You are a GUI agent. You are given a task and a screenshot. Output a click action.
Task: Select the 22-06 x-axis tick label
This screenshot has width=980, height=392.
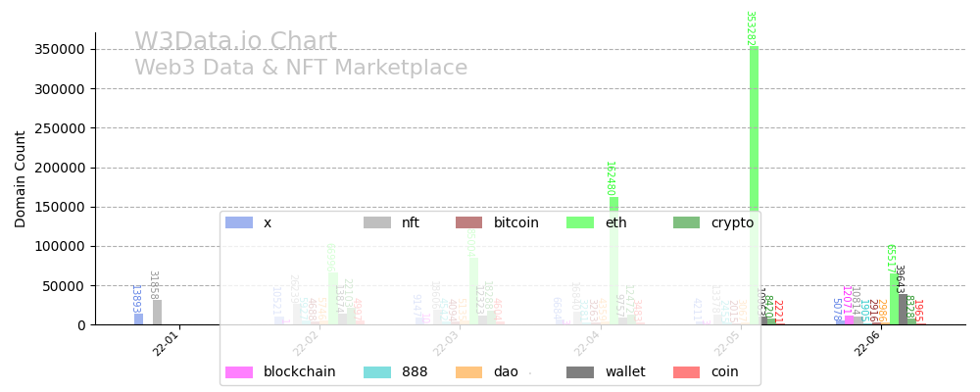[868, 343]
